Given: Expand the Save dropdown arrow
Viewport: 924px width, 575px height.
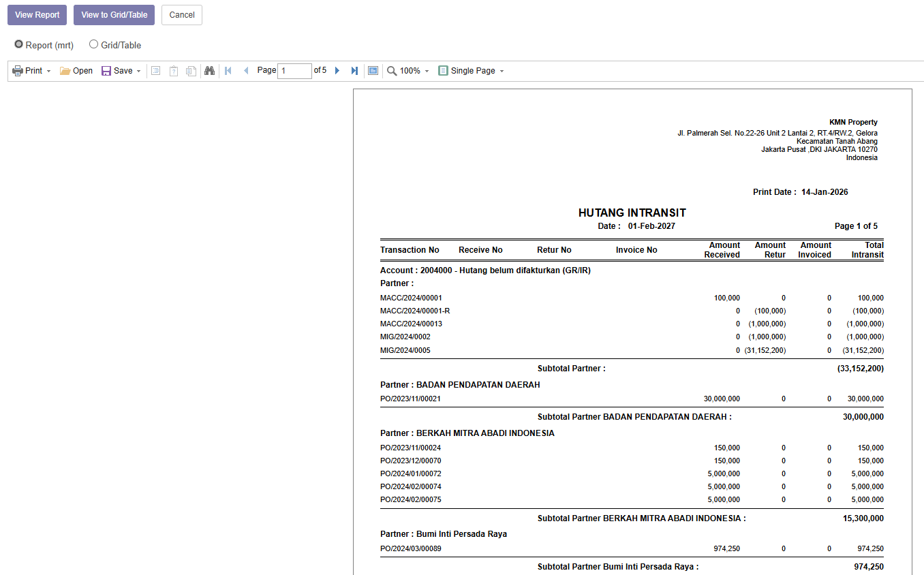Looking at the screenshot, I should 138,72.
